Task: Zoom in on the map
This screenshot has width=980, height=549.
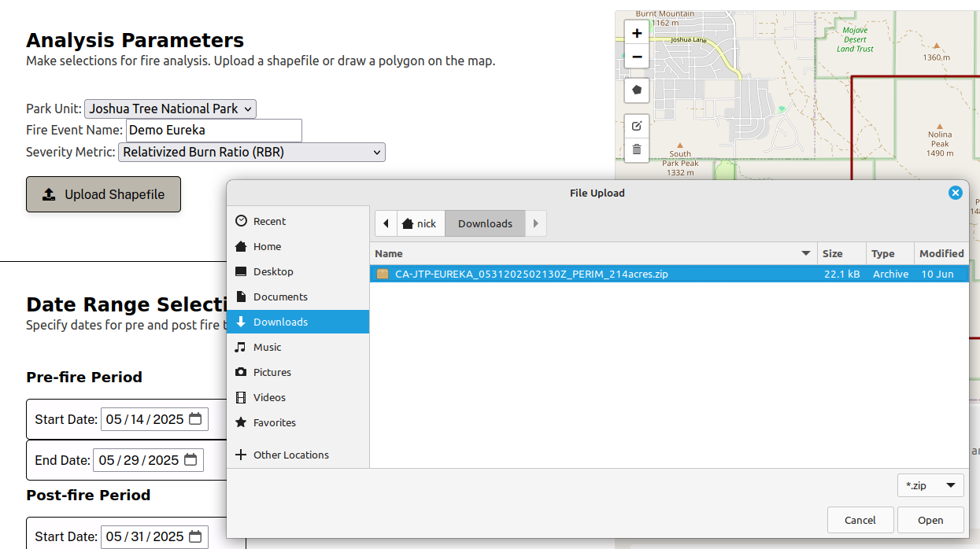Action: 636,32
